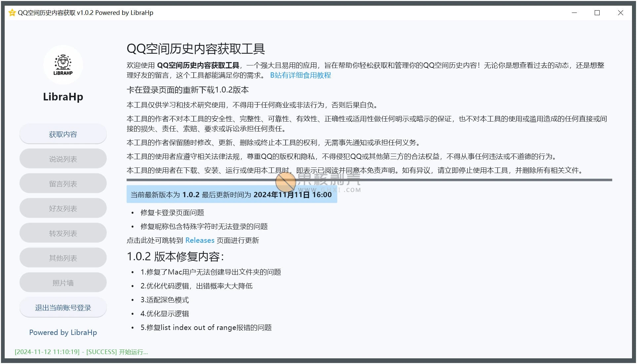Click the SUCCESS log entry at bottom
637x364 pixels.
coord(81,352)
